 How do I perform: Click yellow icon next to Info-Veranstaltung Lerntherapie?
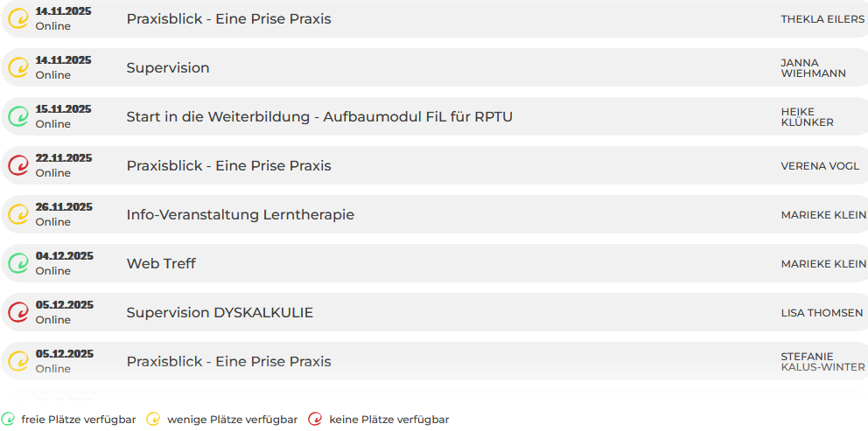tap(18, 214)
